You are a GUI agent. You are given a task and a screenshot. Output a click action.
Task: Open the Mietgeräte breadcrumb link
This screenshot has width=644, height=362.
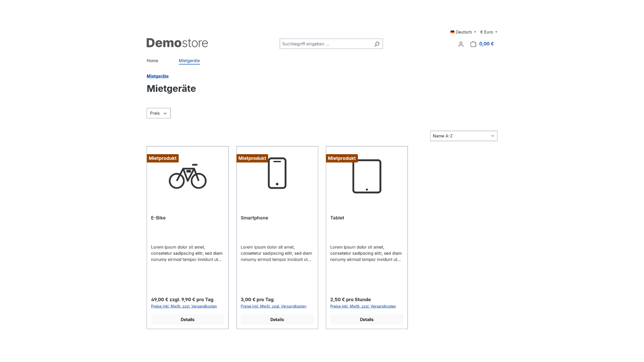click(x=158, y=76)
